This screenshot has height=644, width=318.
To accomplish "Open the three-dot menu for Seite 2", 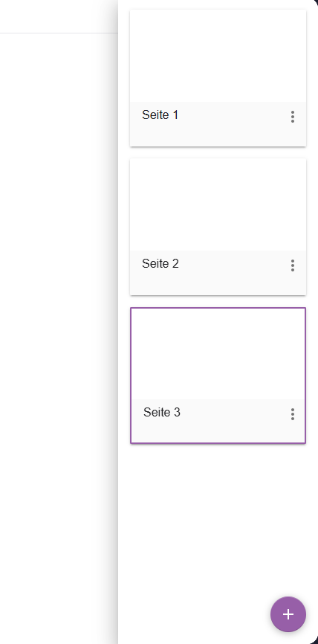I will [293, 265].
